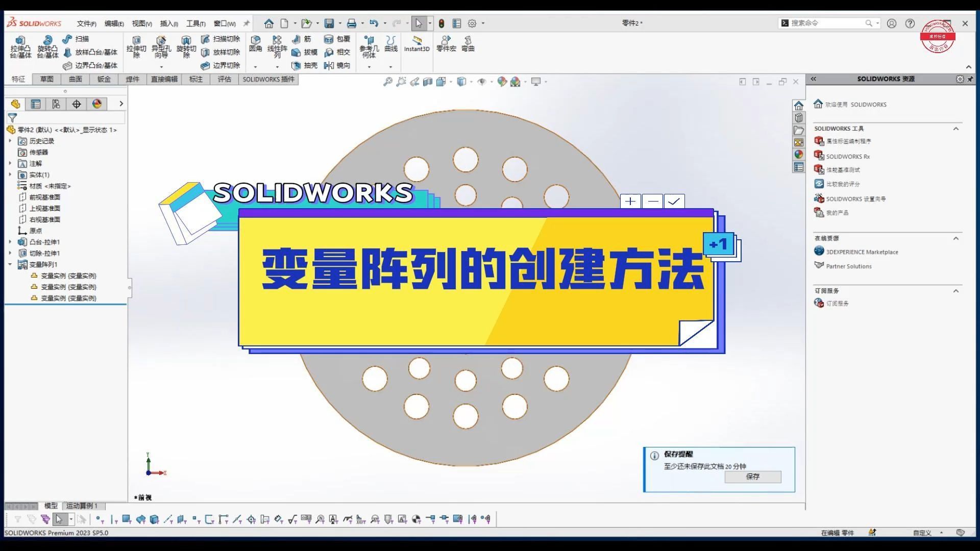Open the SOLIDWORKS Rx link
Image resolution: width=980 pixels, height=551 pixels.
click(848, 157)
